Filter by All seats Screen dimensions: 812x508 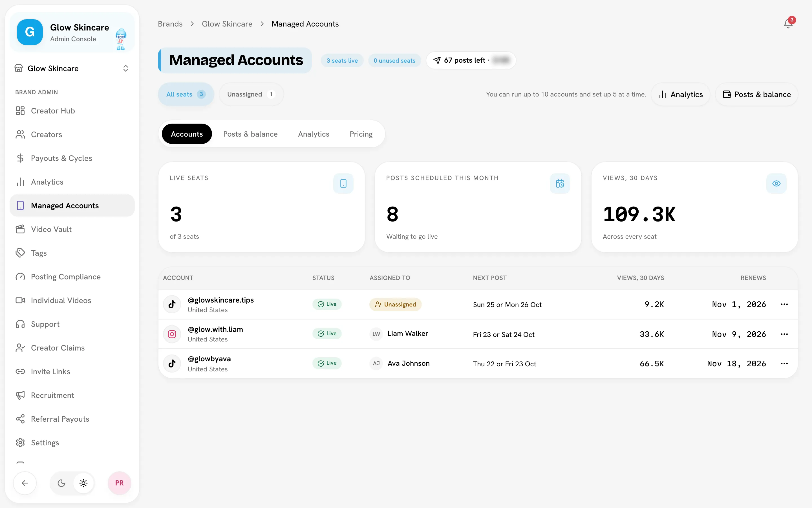coord(186,95)
